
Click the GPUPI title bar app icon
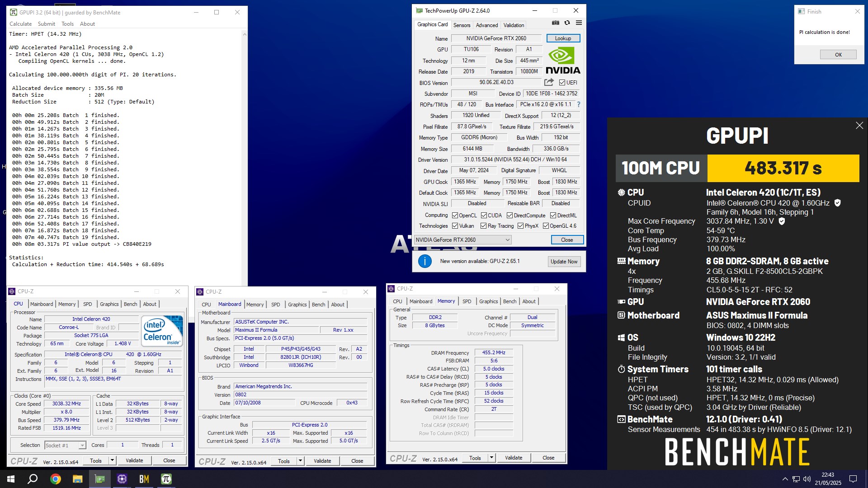tap(14, 12)
